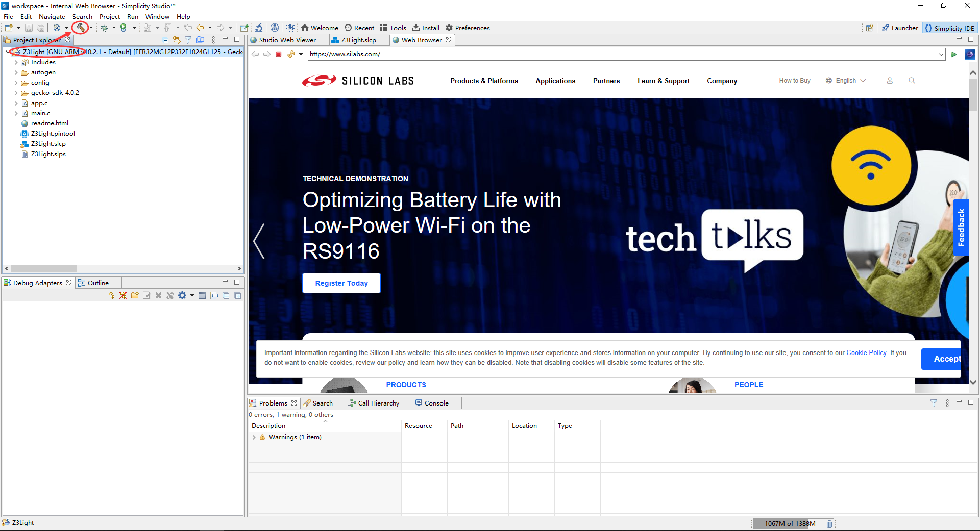This screenshot has height=531, width=980.
Task: Click the Debug bug icon in toolbar
Action: [x=104, y=28]
